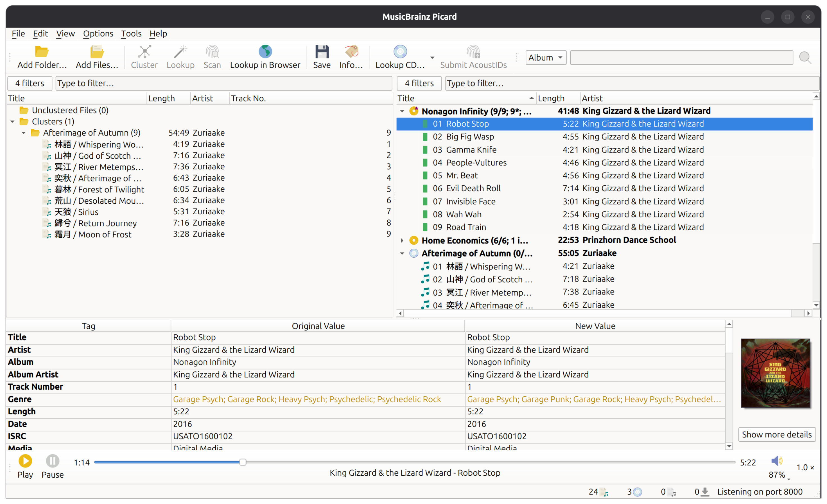
Task: Click the Submit AcoustIDs icon
Action: 474,52
